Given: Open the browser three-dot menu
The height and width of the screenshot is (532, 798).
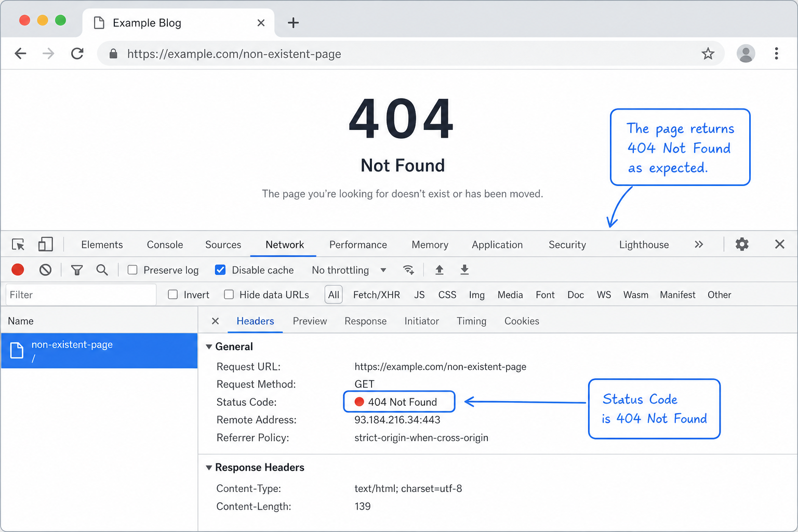Looking at the screenshot, I should pyautogui.click(x=776, y=54).
